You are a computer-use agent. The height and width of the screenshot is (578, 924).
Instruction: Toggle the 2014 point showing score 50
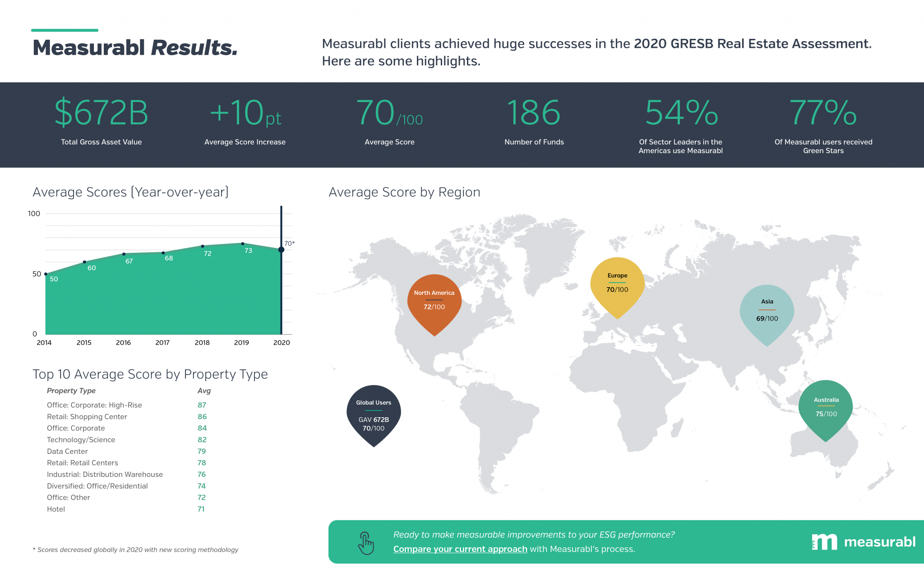point(45,273)
